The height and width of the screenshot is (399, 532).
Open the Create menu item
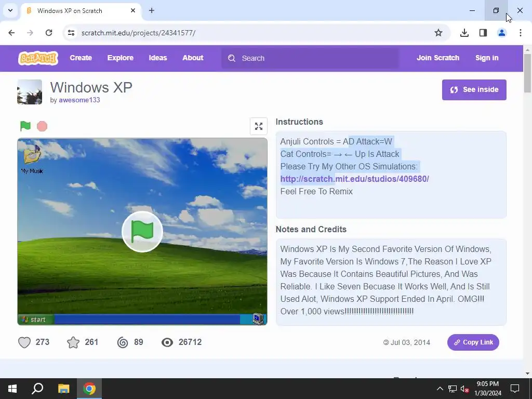pos(81,58)
